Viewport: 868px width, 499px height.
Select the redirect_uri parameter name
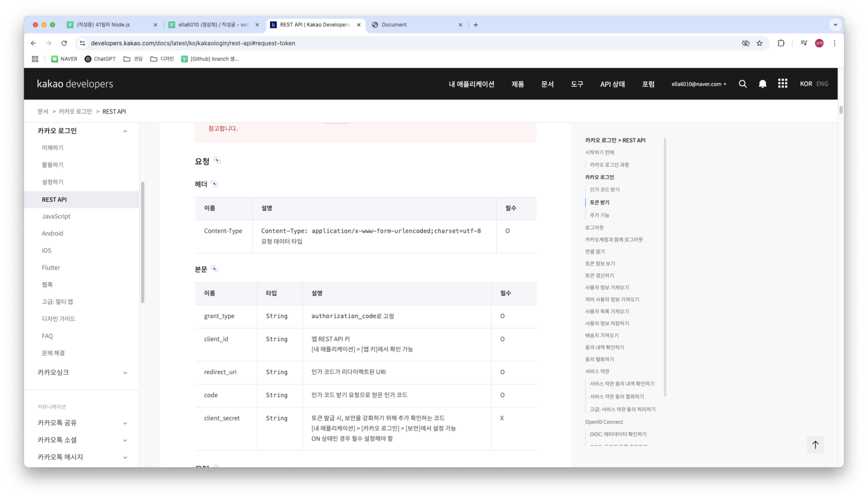[220, 372]
